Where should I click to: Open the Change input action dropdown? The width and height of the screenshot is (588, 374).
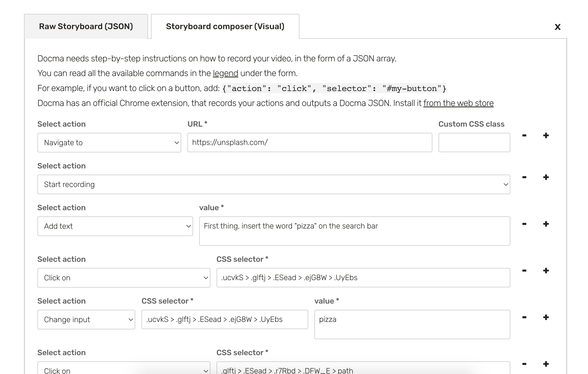[x=86, y=320]
